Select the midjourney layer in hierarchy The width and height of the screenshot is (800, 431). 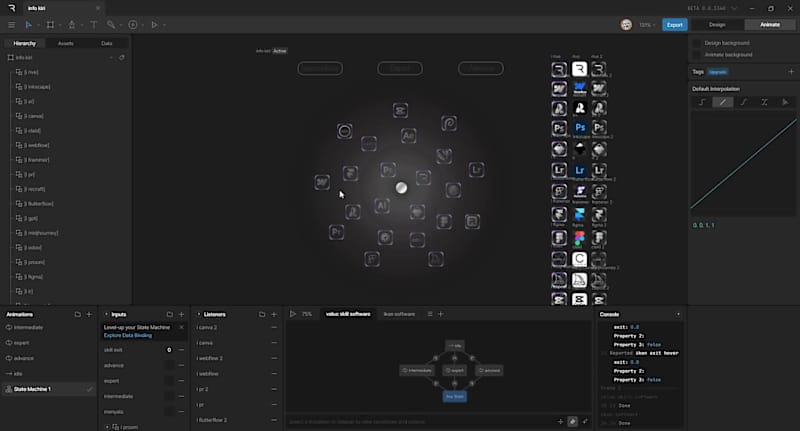66,233
